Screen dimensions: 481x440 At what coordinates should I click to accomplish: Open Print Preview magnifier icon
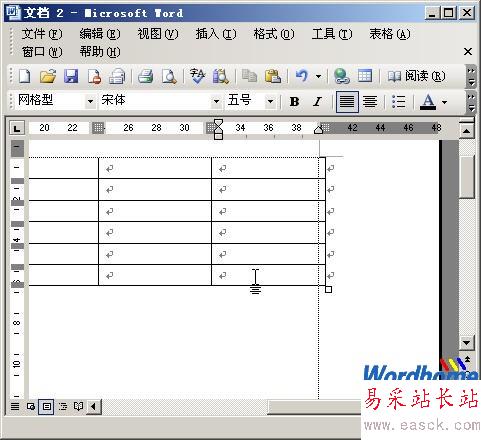[x=169, y=76]
